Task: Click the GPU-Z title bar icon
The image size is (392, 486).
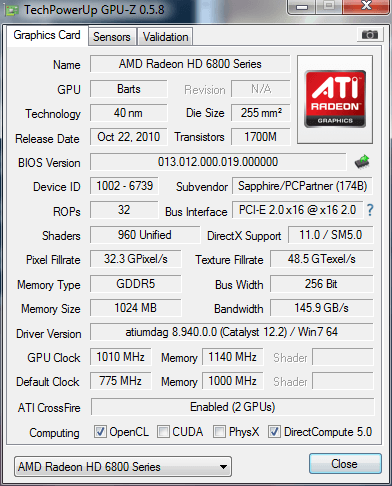Action: click(11, 10)
